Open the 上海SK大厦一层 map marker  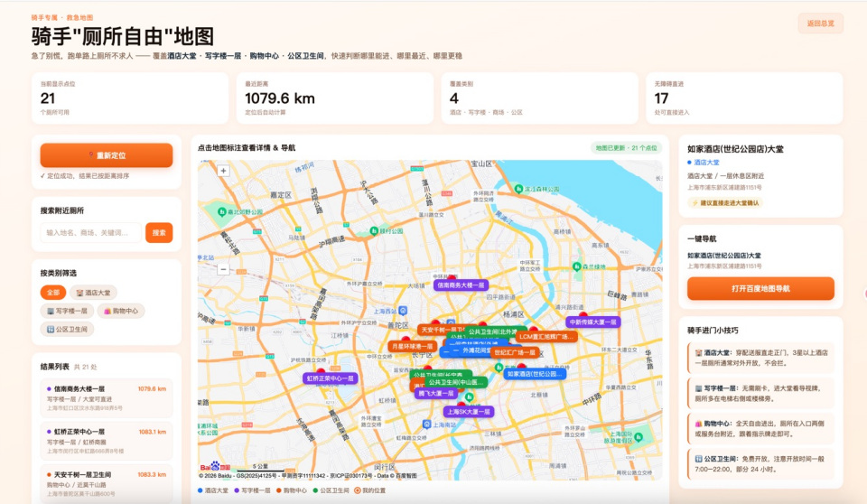[469, 412]
